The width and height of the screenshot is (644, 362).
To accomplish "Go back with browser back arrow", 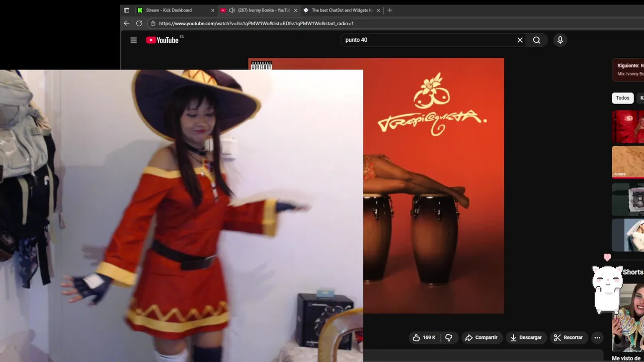I will click(x=126, y=23).
